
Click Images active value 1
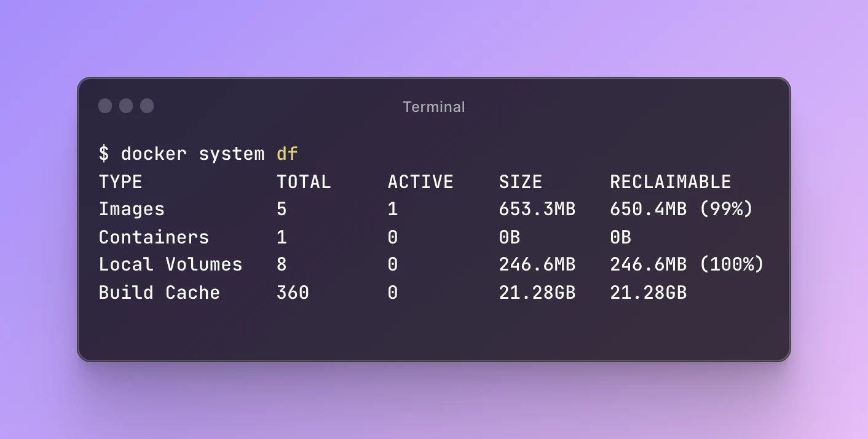pyautogui.click(x=393, y=210)
